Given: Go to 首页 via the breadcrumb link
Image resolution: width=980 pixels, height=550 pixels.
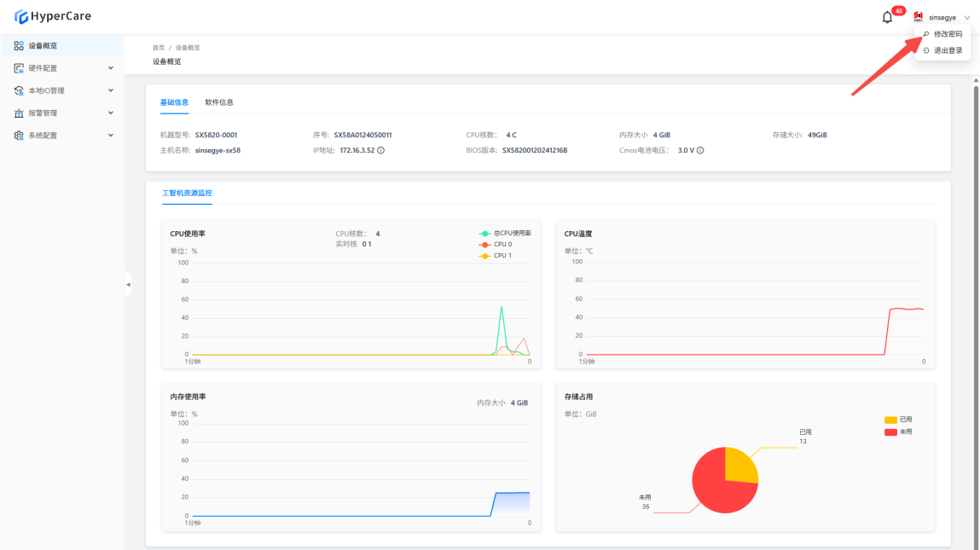Looking at the screenshot, I should [159, 48].
